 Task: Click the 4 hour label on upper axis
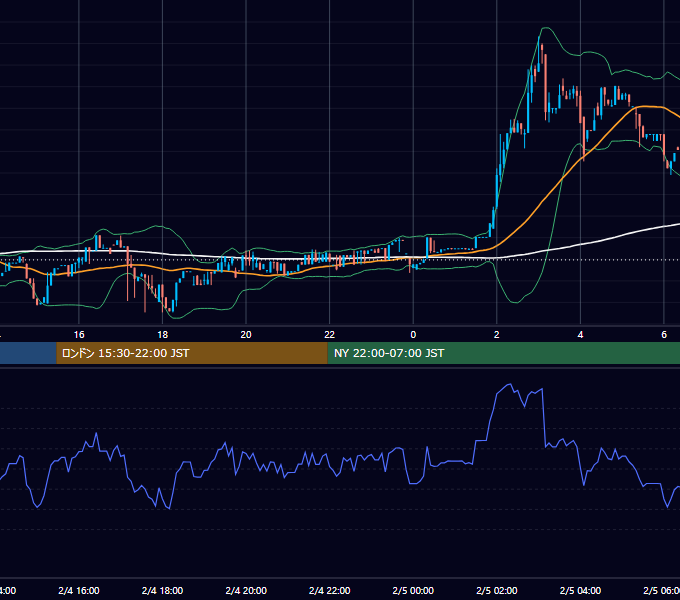(x=580, y=335)
